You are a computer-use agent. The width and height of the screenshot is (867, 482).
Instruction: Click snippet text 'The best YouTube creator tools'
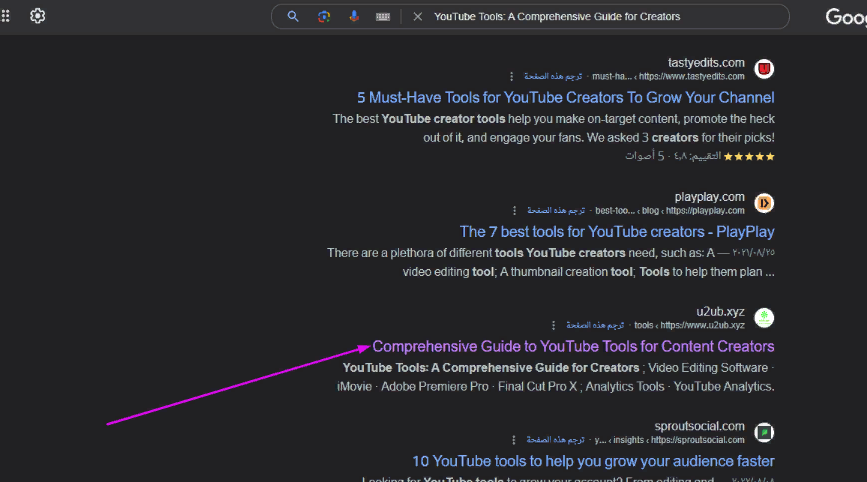point(419,119)
